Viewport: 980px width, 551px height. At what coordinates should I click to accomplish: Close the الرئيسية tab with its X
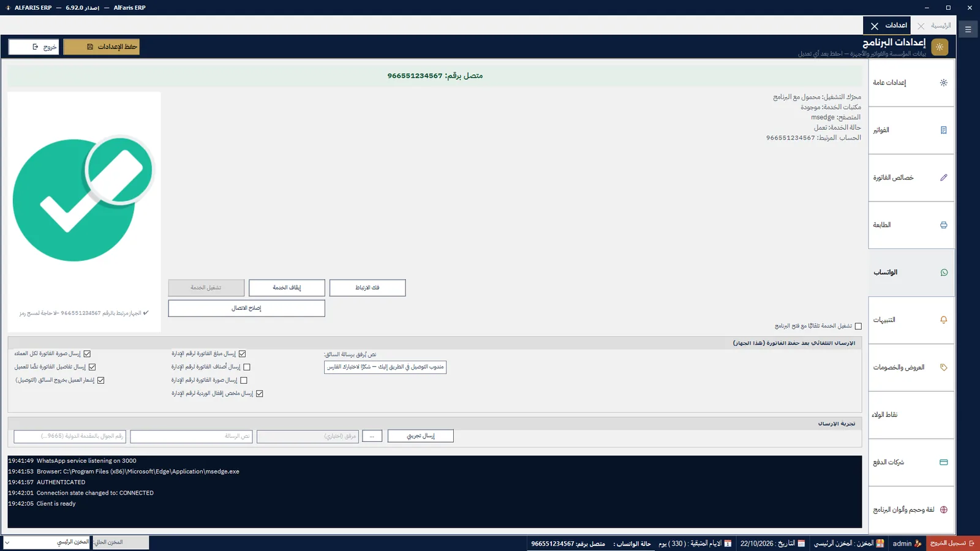(x=921, y=26)
